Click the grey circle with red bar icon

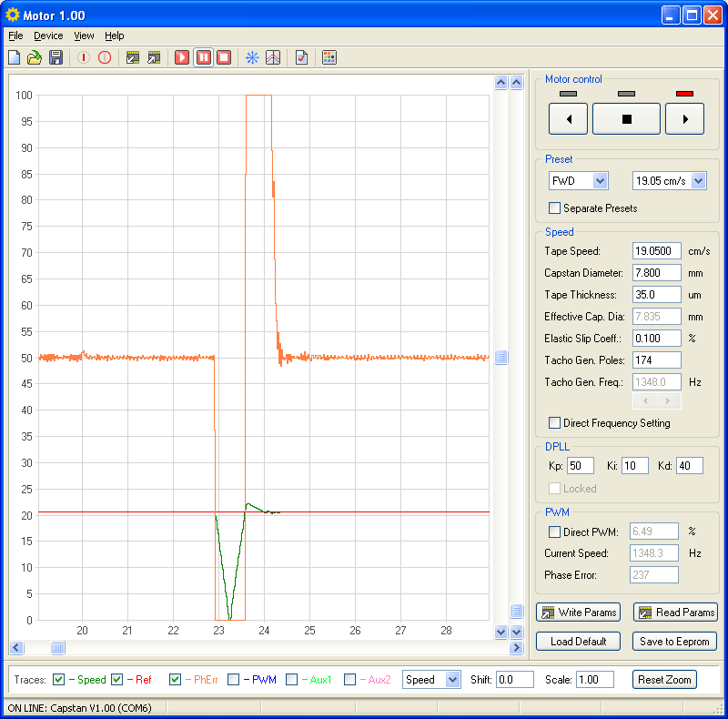(x=84, y=57)
